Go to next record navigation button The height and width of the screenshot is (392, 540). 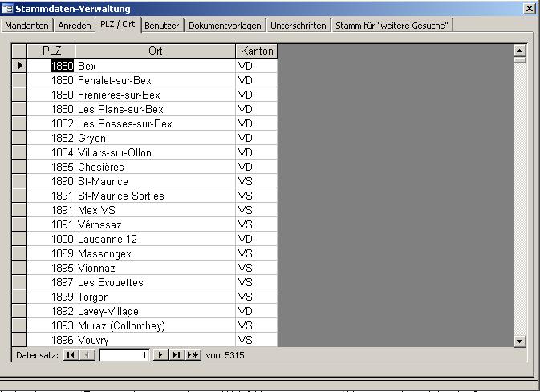pos(160,354)
